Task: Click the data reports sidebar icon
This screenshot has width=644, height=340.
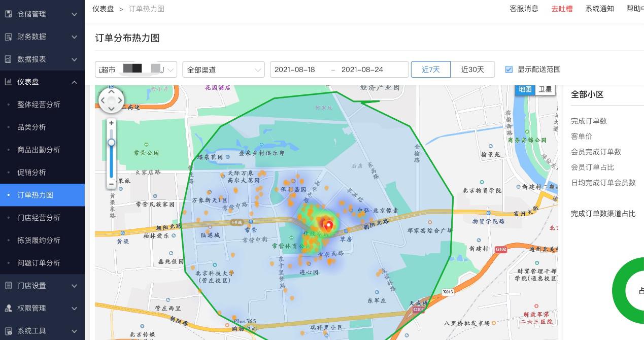Action: click(8, 59)
